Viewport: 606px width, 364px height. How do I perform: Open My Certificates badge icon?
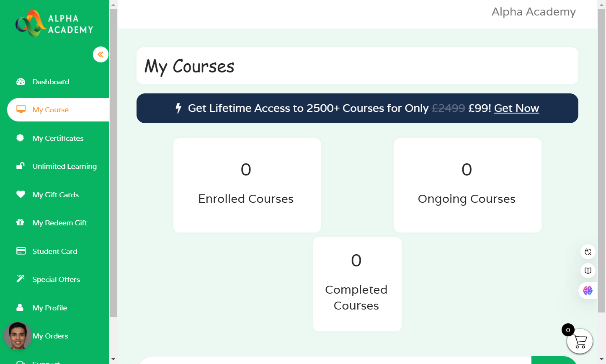[20, 138]
